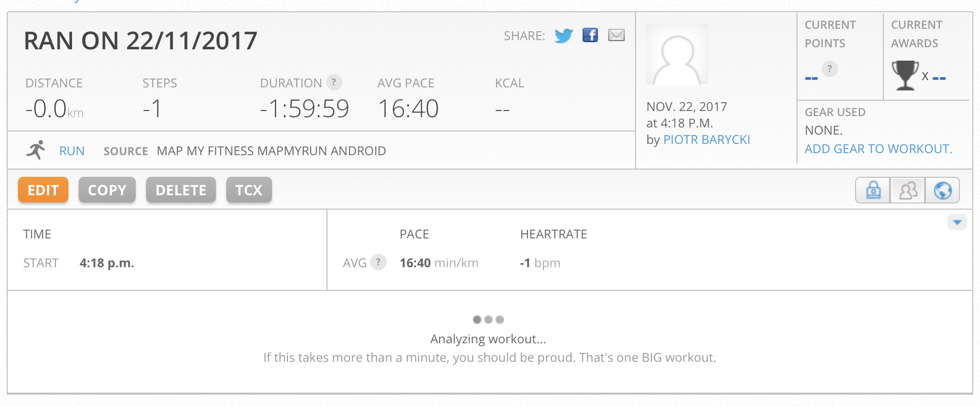Viewport: 980px width, 407px height.
Task: Click the duration help question mark
Action: [x=334, y=82]
